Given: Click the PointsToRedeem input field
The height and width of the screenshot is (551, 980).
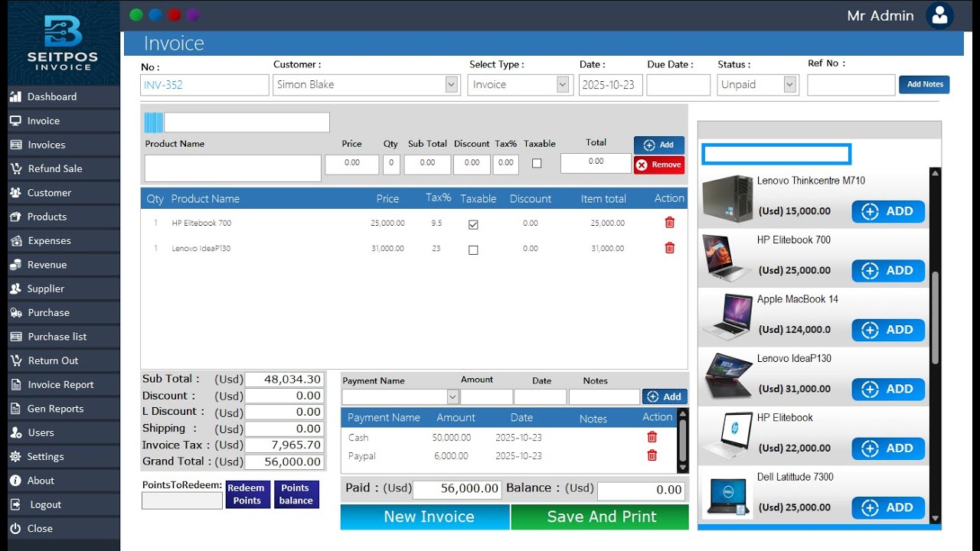Looking at the screenshot, I should click(x=182, y=500).
